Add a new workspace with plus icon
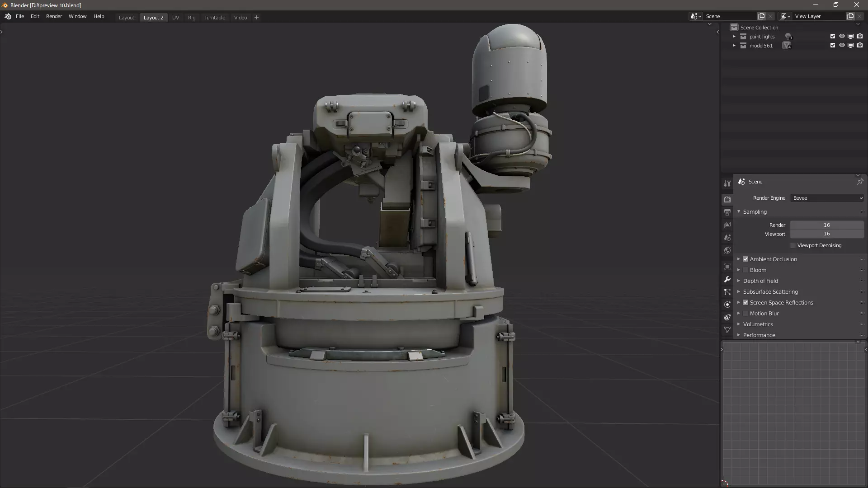This screenshot has width=868, height=488. pyautogui.click(x=256, y=18)
